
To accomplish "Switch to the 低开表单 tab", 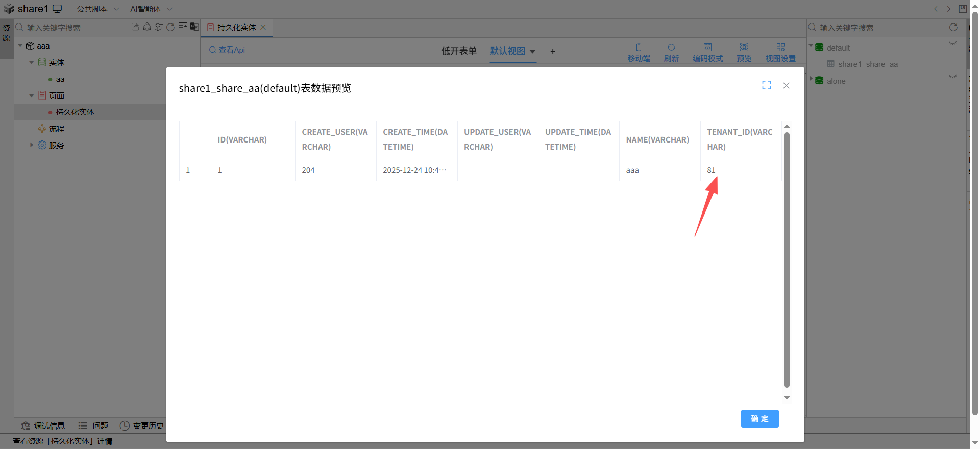I will 458,51.
